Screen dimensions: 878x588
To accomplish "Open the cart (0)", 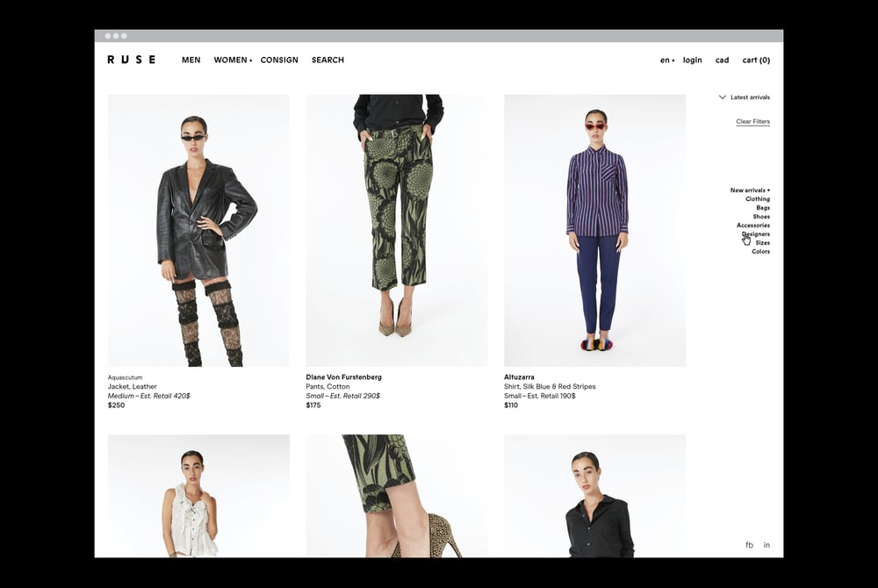I will click(x=756, y=60).
